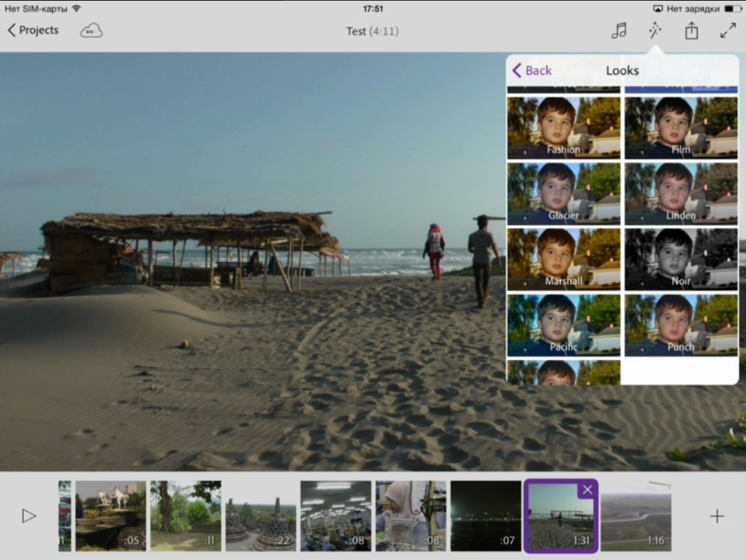The image size is (746, 560).
Task: Apply the Marshall look
Action: coord(564,259)
